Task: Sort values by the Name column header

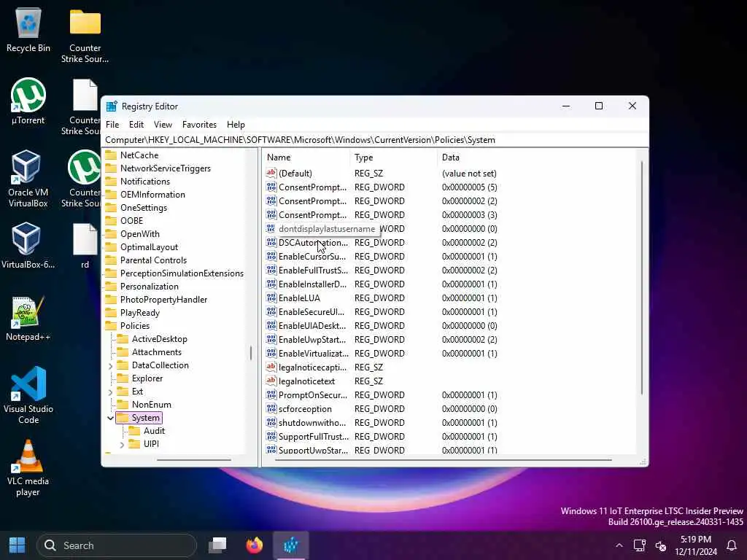Action: click(x=306, y=157)
